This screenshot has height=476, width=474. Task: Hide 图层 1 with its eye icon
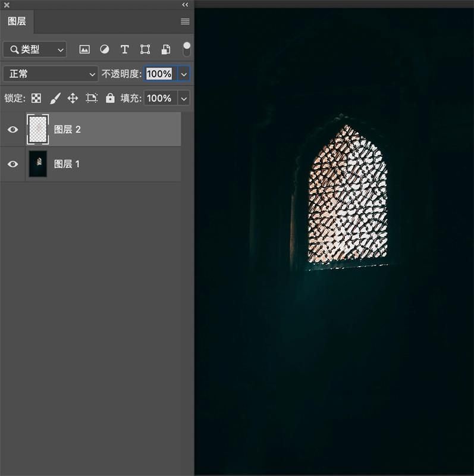pyautogui.click(x=13, y=164)
